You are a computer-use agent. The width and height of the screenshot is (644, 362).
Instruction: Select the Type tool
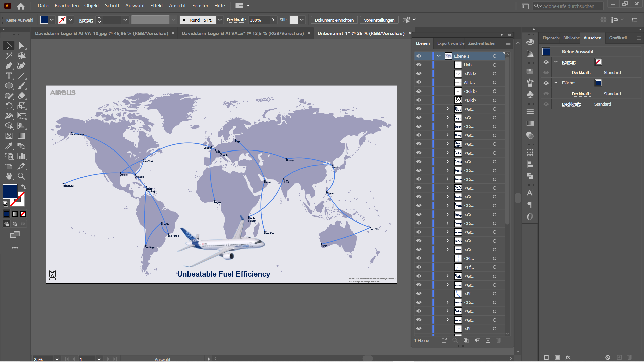(9, 76)
